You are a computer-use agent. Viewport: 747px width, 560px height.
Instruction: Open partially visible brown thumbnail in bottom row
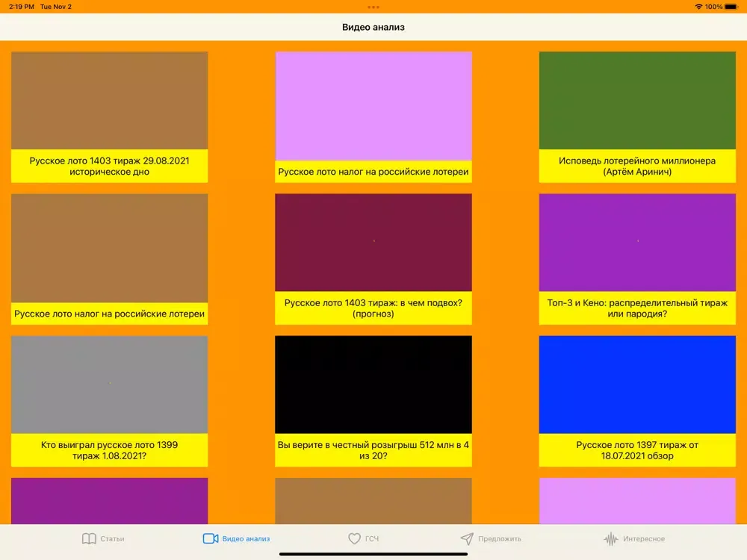(373, 501)
